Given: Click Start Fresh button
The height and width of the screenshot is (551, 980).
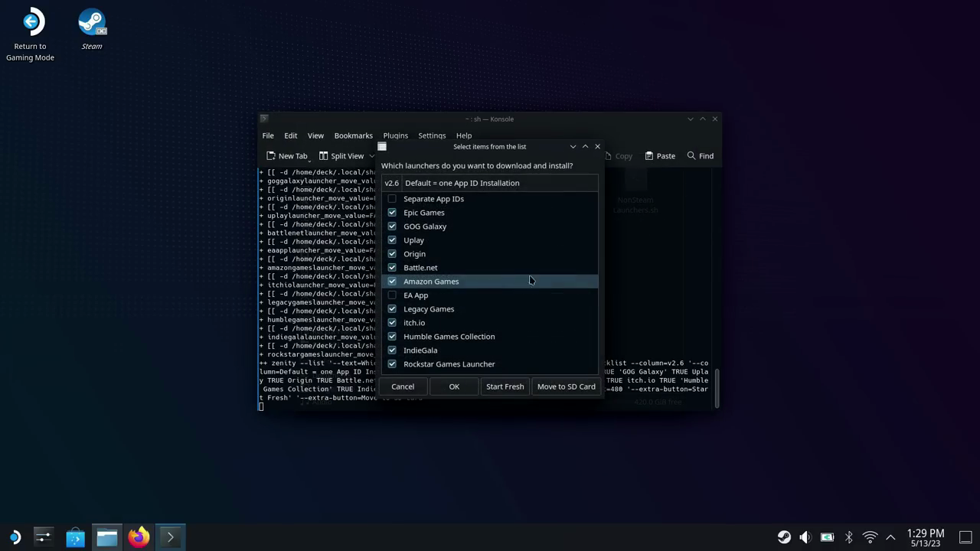Looking at the screenshot, I should point(505,386).
